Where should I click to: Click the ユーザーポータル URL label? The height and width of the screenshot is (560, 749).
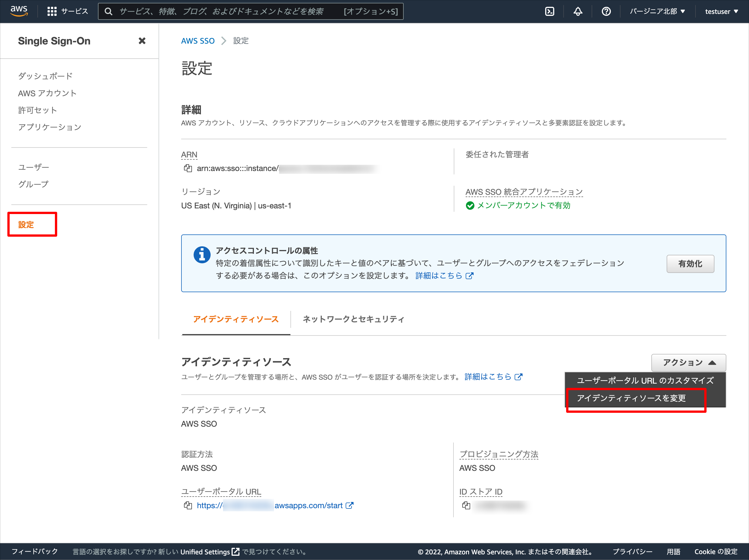221,491
